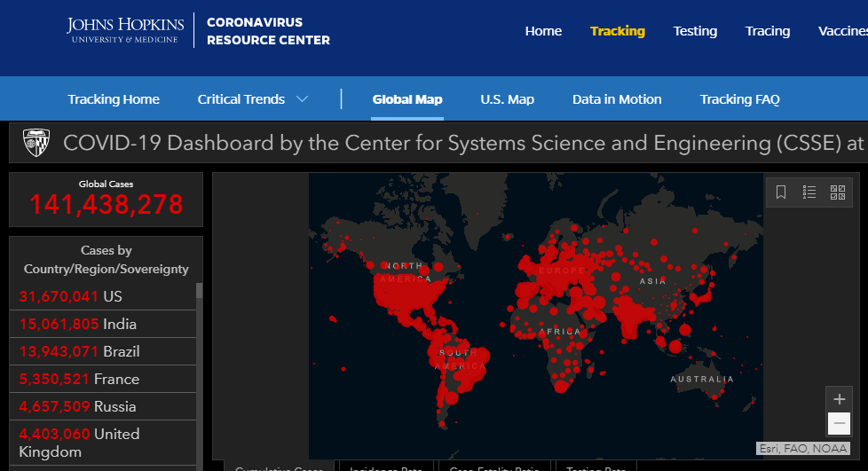Click the country list scrollbar
This screenshot has width=868, height=471.
pos(199,373)
